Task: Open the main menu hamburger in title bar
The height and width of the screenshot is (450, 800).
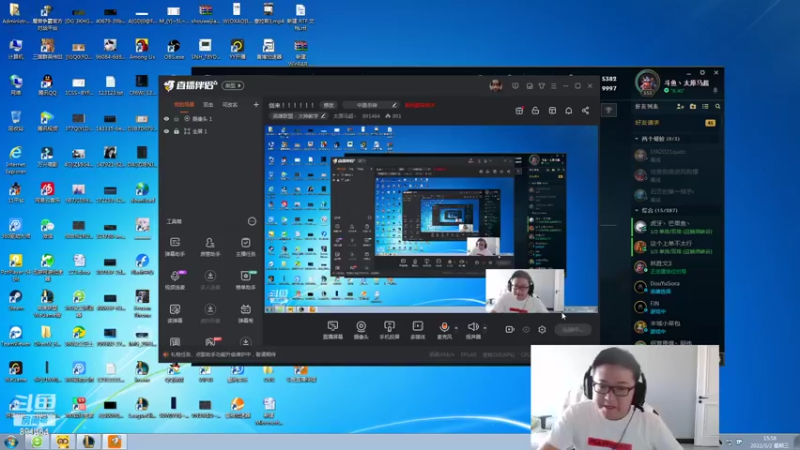Action: click(x=554, y=86)
